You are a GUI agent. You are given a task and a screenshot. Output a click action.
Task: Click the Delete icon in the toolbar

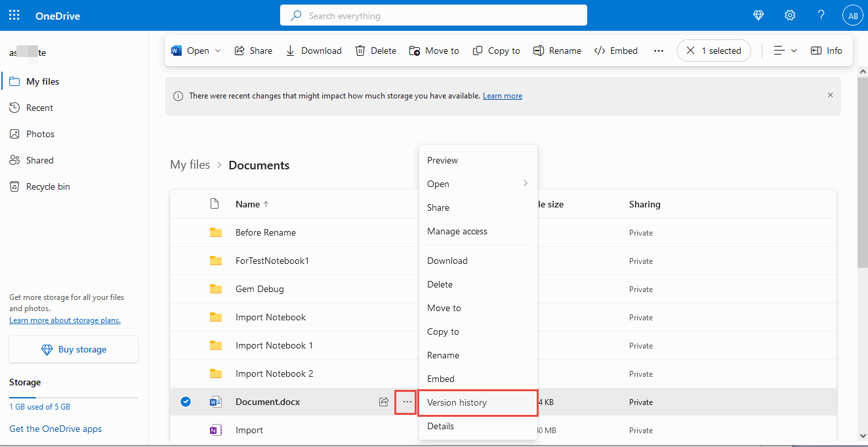point(359,51)
